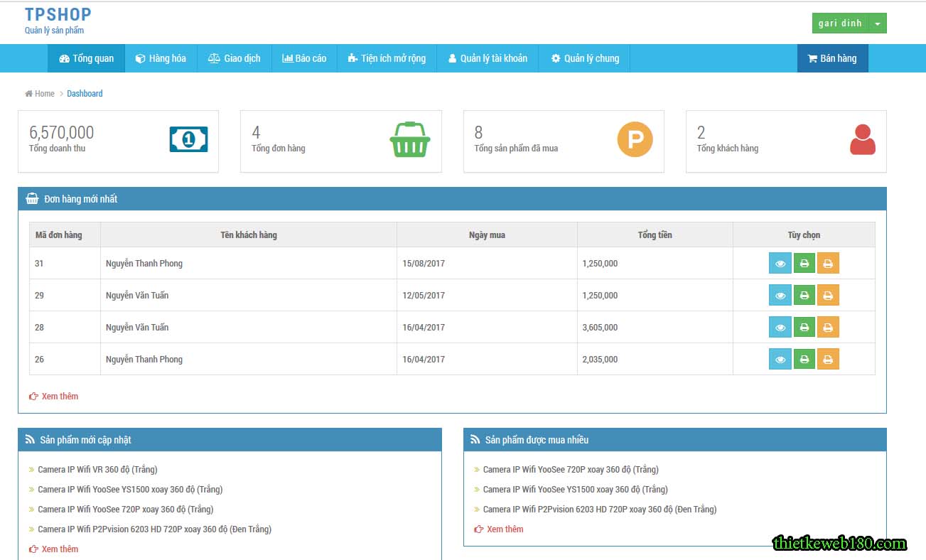Click green print icon for order 29
926x560 pixels.
[x=804, y=295]
